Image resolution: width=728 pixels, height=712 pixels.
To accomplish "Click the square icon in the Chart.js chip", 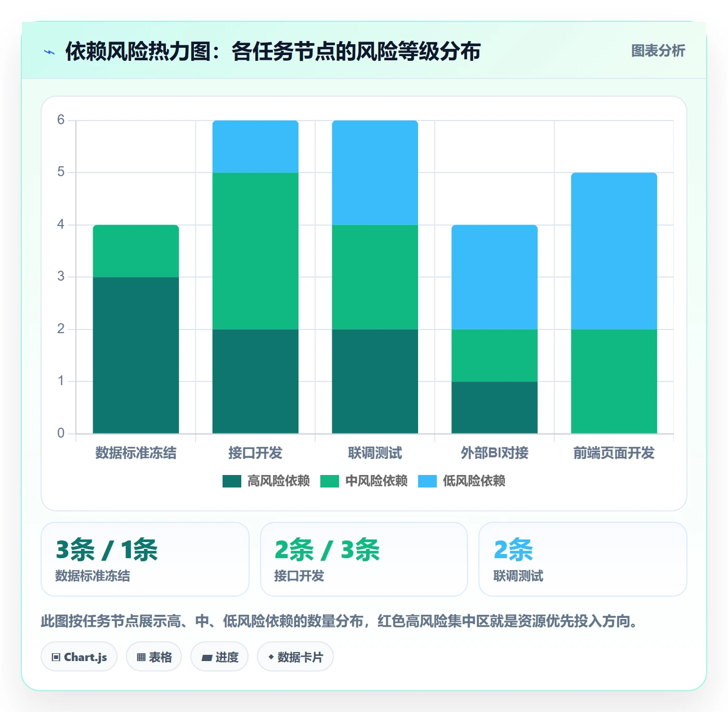I will pos(56,657).
